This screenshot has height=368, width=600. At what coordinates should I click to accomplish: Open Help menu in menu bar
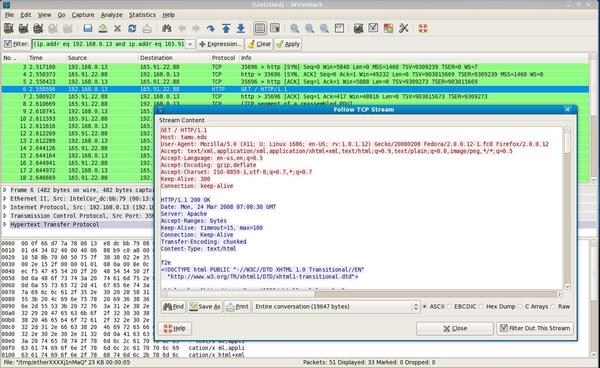pos(169,15)
